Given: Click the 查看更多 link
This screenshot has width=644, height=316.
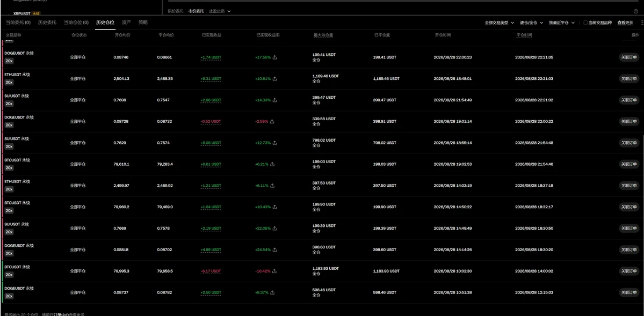Looking at the screenshot, I should tap(625, 23).
